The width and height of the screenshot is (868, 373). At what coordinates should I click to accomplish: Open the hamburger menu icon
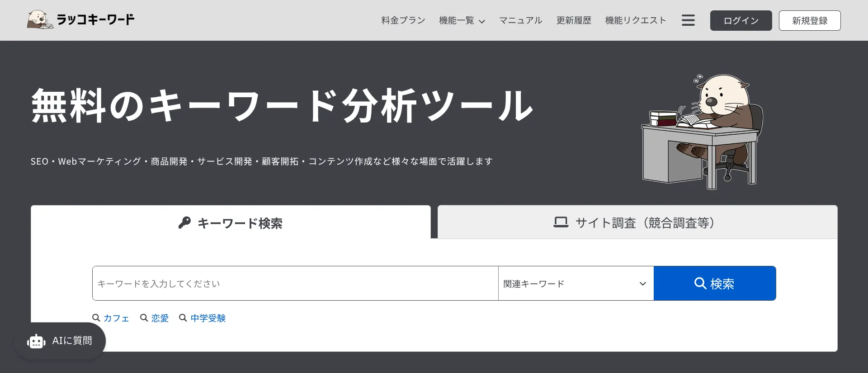tap(688, 20)
